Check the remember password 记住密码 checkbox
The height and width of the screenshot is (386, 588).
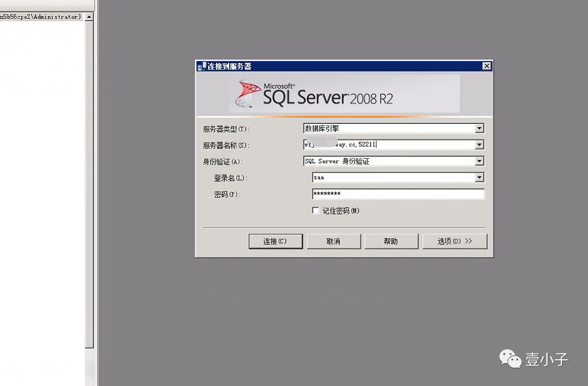[316, 210]
